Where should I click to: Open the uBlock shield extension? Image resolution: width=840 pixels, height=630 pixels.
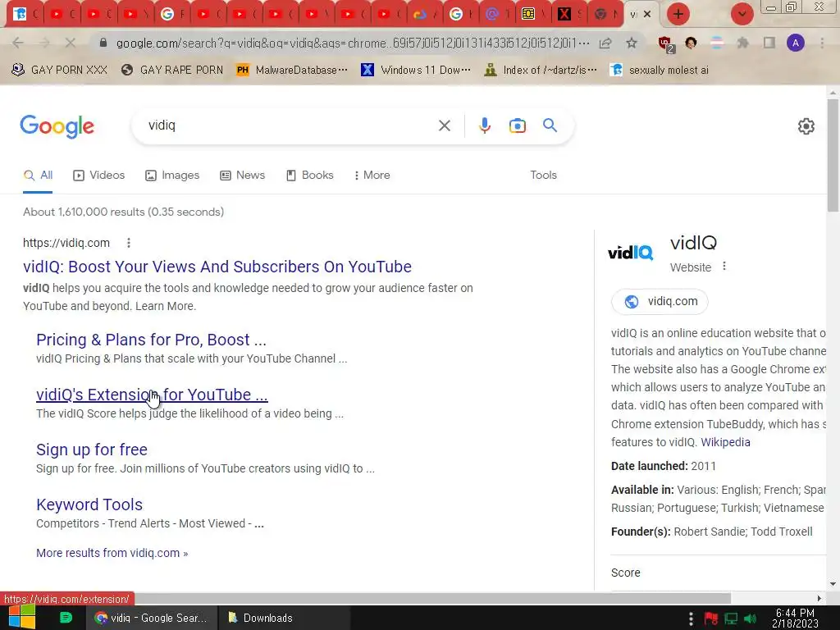666,44
